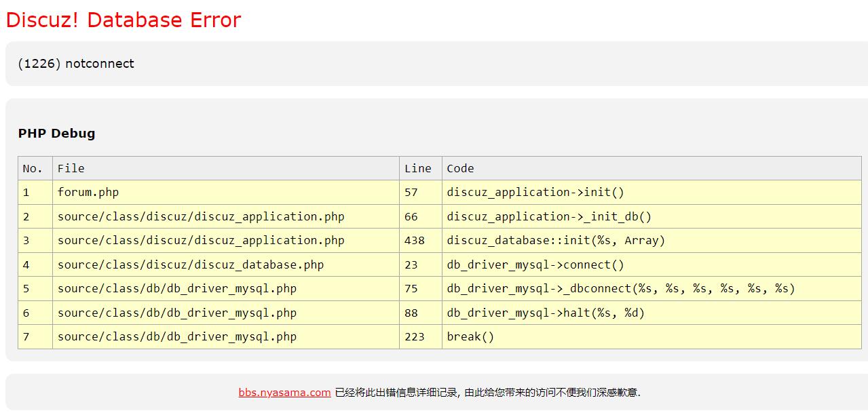Click the db_driver_mysql->connect() code cell
Viewport: 868px width, 413px height.
pos(535,265)
